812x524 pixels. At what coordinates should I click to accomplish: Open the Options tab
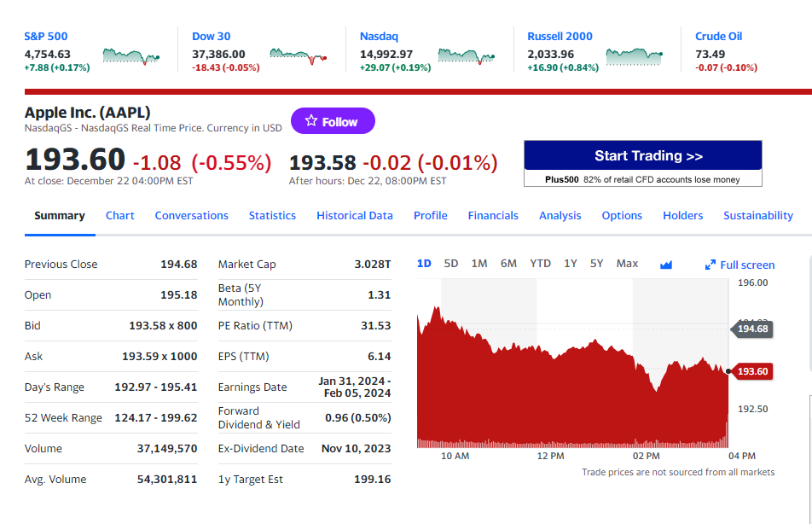[x=622, y=216]
